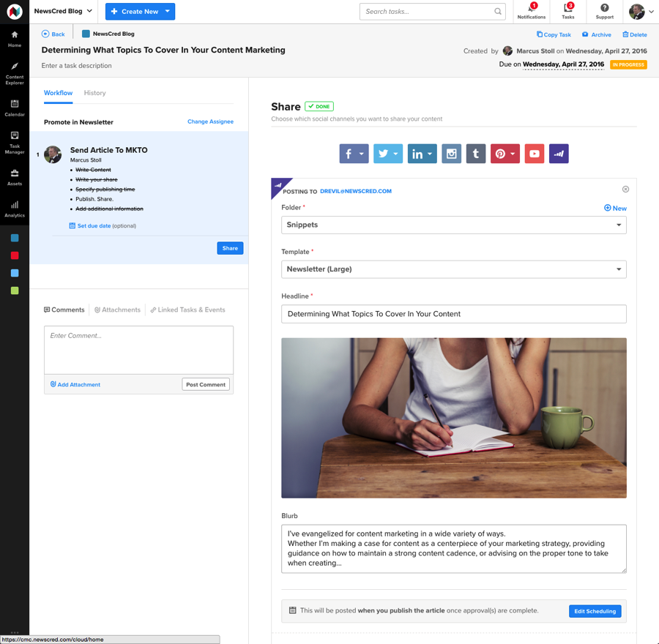Open Assets in sidebar

coord(15,177)
